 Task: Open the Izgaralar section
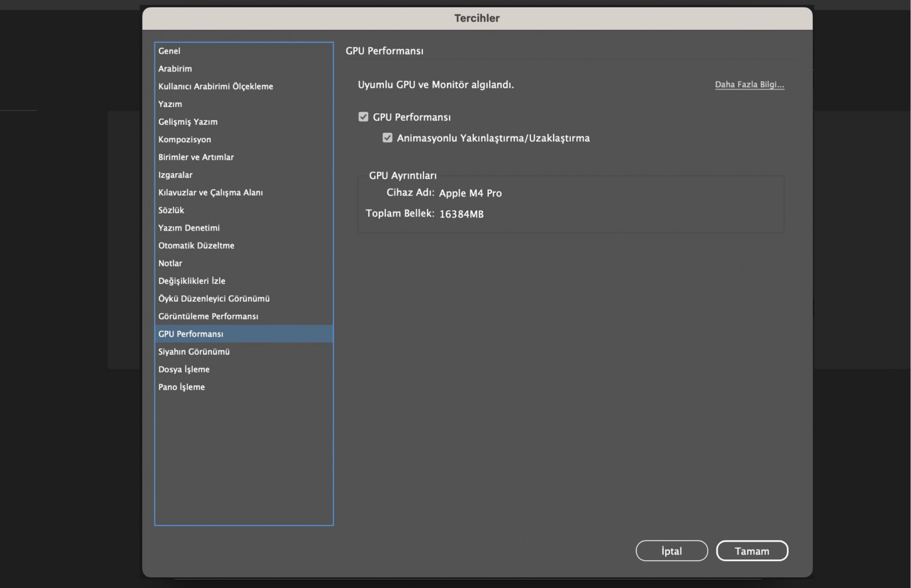pos(175,175)
